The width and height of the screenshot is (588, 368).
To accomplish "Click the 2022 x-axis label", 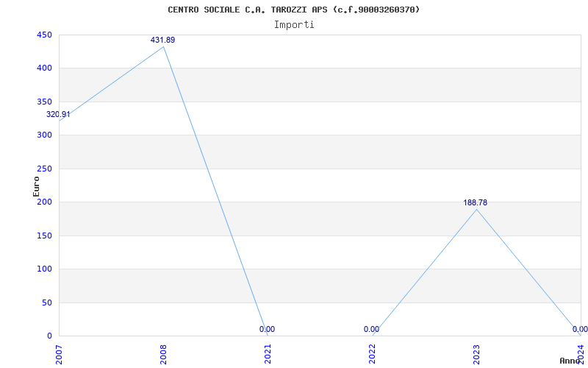I will tap(372, 354).
